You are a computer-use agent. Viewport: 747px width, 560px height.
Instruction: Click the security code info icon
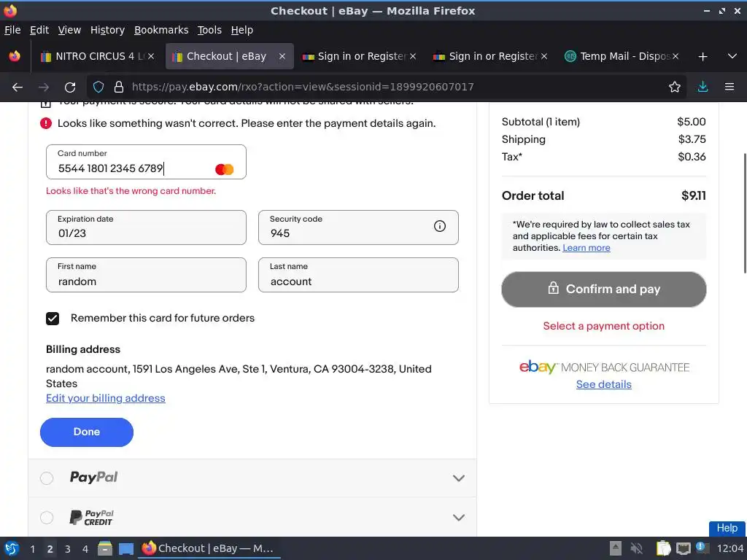[x=440, y=226]
